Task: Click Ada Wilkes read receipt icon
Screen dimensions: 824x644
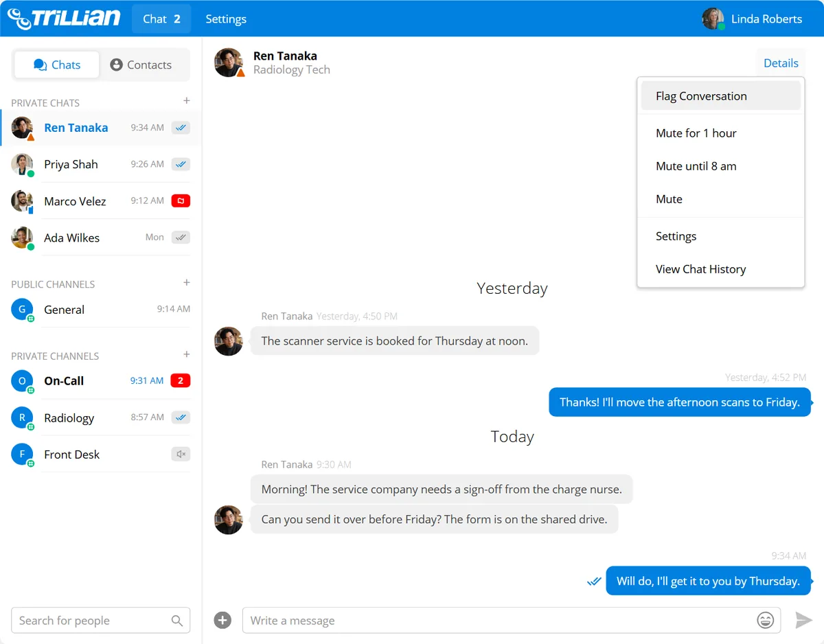Action: coord(181,238)
